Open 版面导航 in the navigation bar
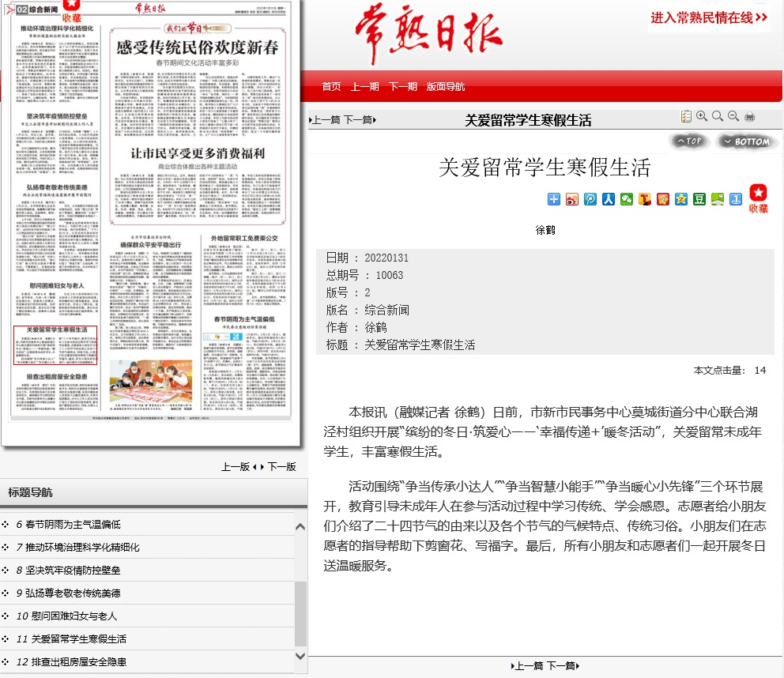The height and width of the screenshot is (678, 784). pyautogui.click(x=446, y=87)
